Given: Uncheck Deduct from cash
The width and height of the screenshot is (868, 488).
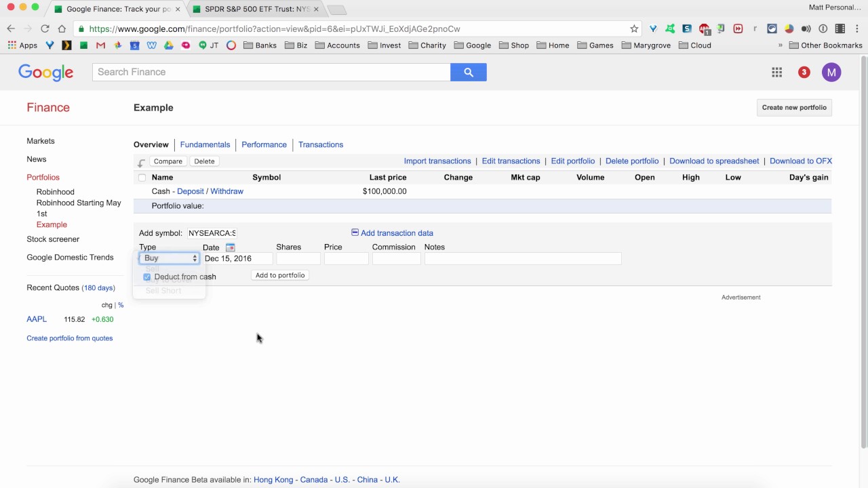Looking at the screenshot, I should click(x=146, y=277).
